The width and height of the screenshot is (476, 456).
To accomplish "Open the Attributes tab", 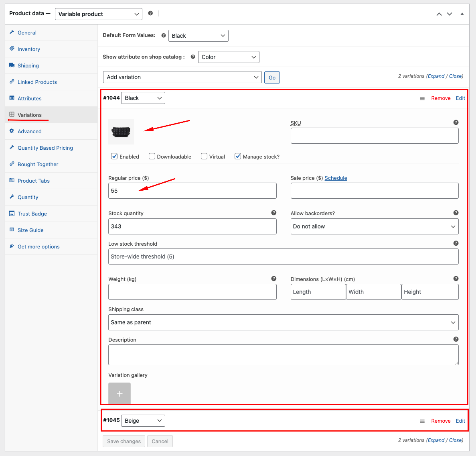I will click(x=30, y=98).
